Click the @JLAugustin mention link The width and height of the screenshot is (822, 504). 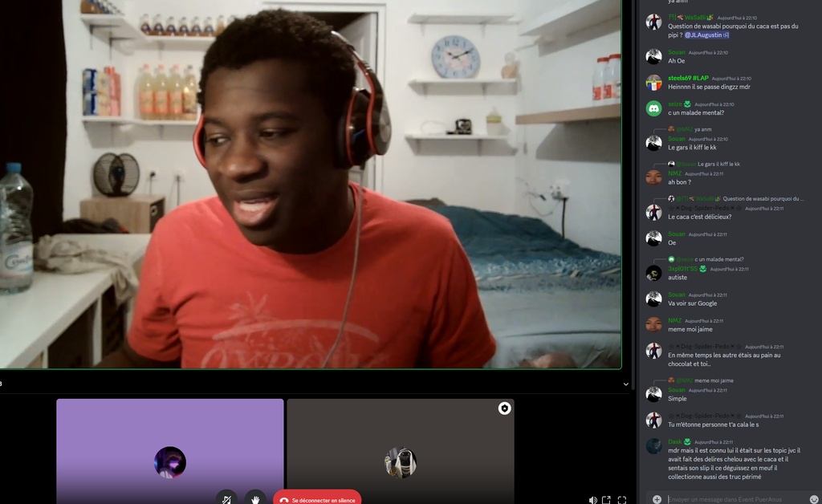coord(706,35)
